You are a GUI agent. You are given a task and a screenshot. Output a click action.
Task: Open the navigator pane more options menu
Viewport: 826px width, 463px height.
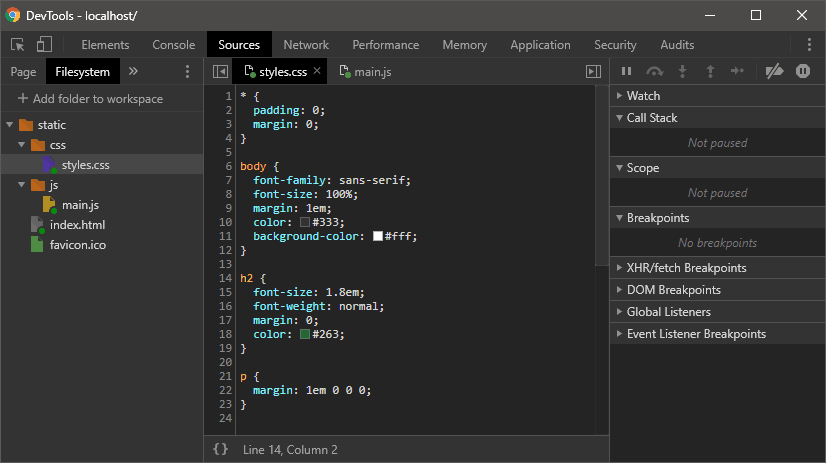click(187, 72)
